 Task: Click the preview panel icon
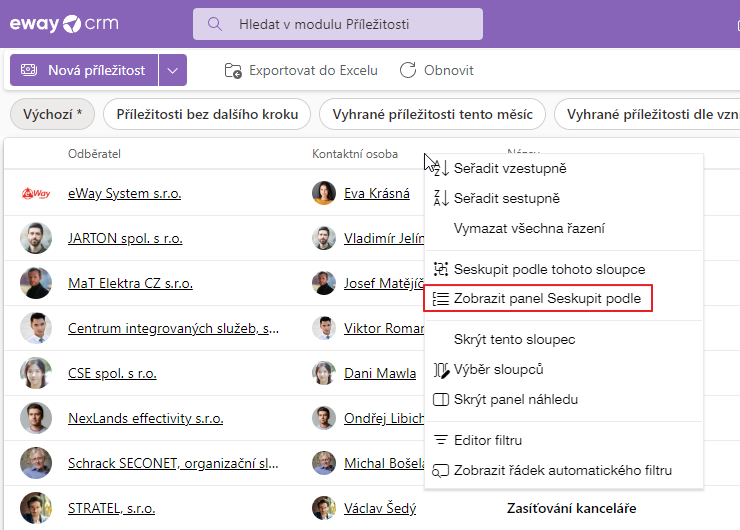[441, 400]
